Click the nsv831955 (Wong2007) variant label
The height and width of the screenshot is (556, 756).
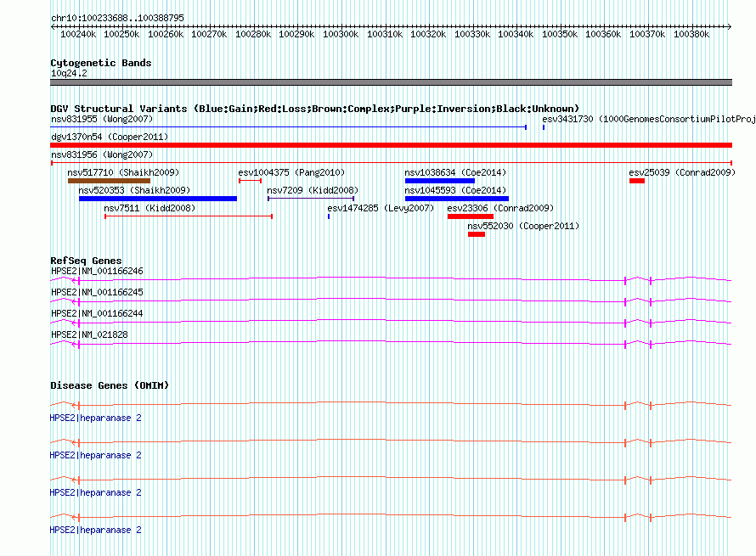tap(102, 119)
